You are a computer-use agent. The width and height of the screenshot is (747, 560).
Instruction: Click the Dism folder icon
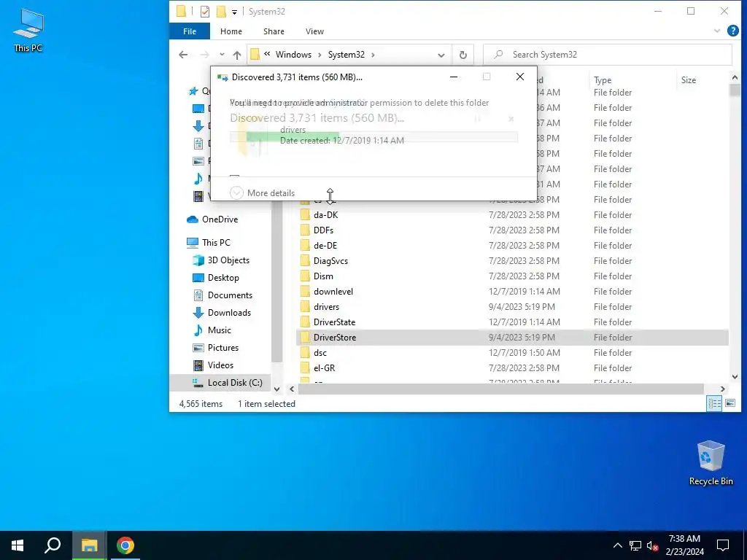[x=305, y=276]
